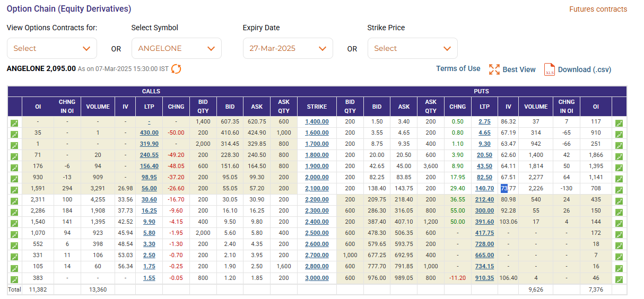The width and height of the screenshot is (644, 299).
Task: Open the Select Symbol ANGELONE dropdown
Action: [x=176, y=48]
